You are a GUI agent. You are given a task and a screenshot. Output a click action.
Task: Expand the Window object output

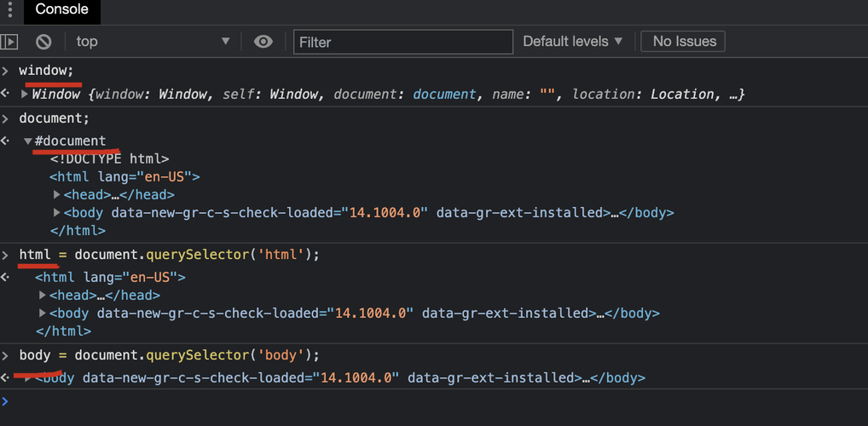[25, 94]
